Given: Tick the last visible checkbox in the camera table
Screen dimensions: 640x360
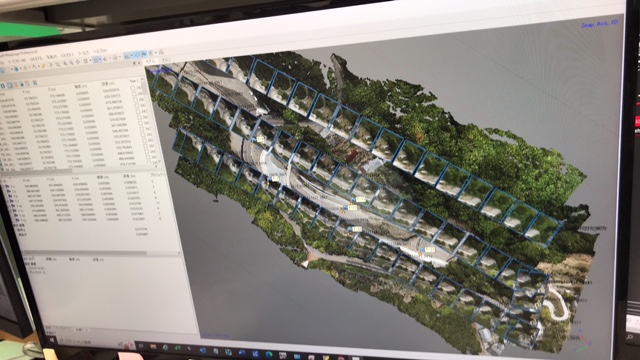Looking at the screenshot, I should pos(149,162).
